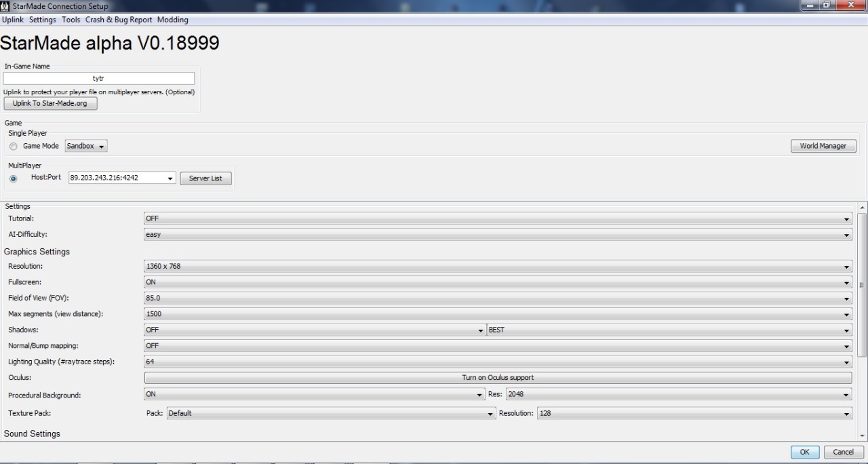This screenshot has width=868, height=464.
Task: Click the StarMade title bar app icon
Action: [6, 6]
